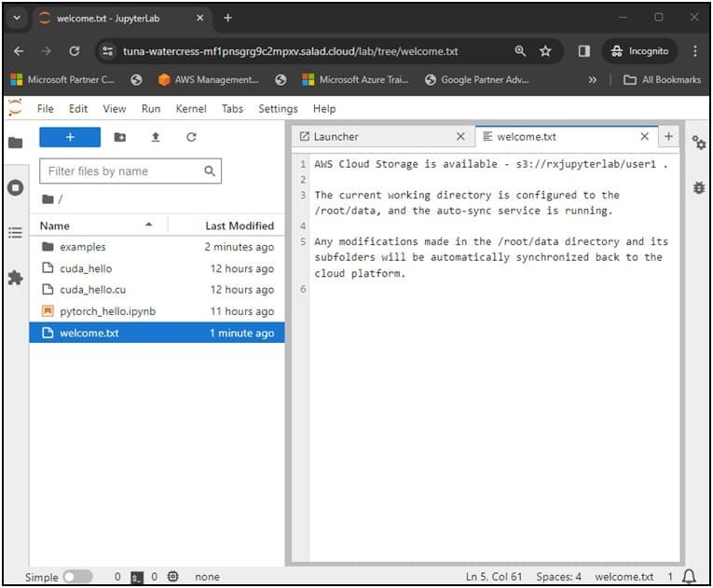This screenshot has width=713, height=588.
Task: Open Table of Contents sidebar icon
Action: pos(16,233)
